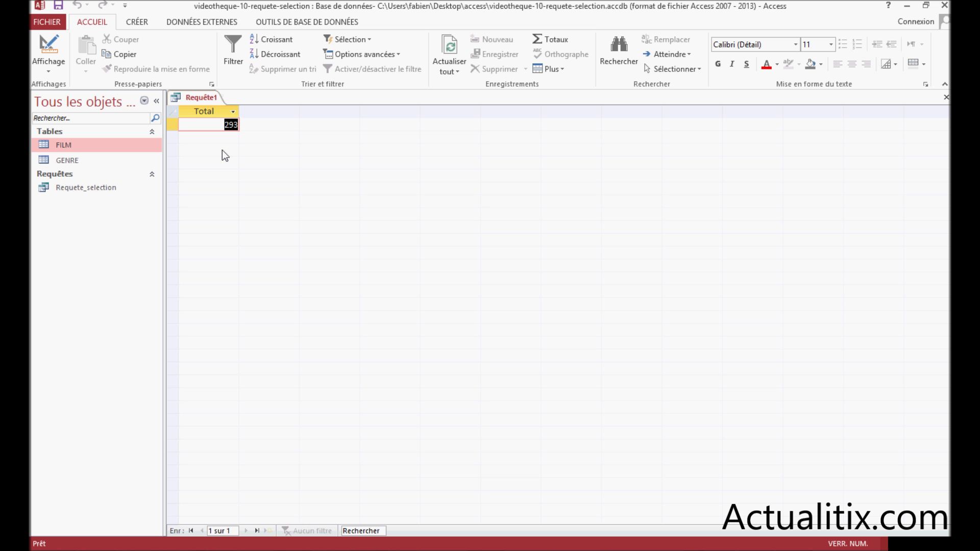
Task: Click the Rechercher binoculars icon
Action: tap(619, 44)
